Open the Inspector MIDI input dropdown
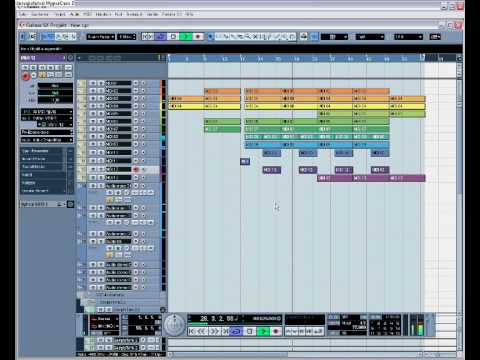The height and width of the screenshot is (360, 480). 47,112
